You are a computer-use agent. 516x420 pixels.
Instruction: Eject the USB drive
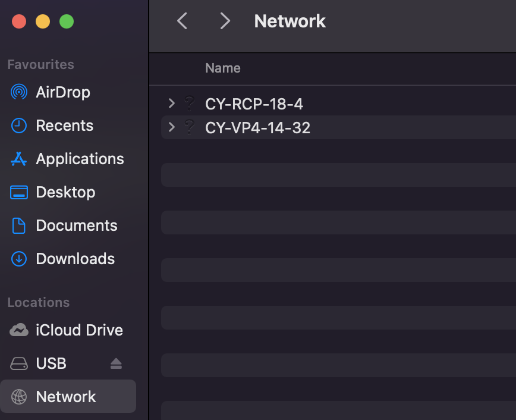116,363
